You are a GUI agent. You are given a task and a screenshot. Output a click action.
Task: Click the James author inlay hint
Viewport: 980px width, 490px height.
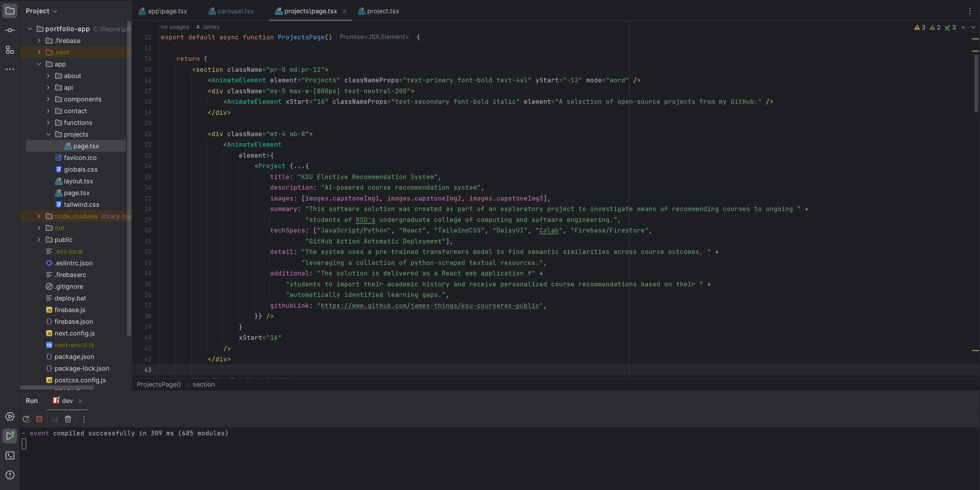208,27
